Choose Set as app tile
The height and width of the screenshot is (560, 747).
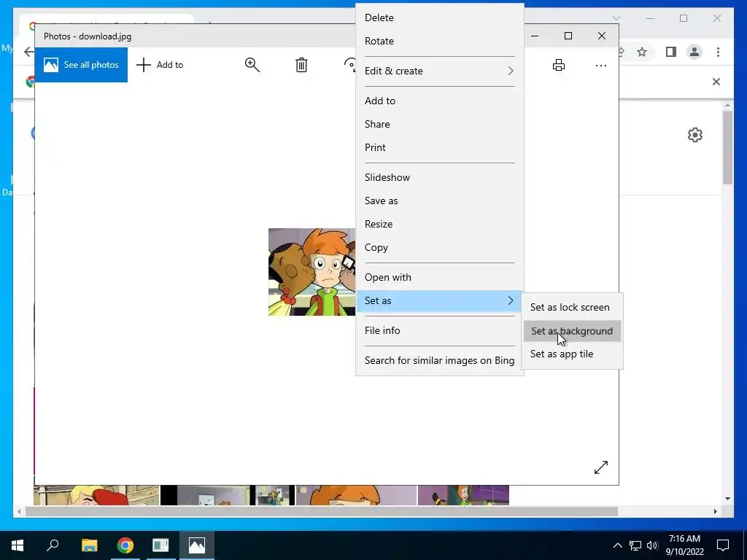pos(572,354)
